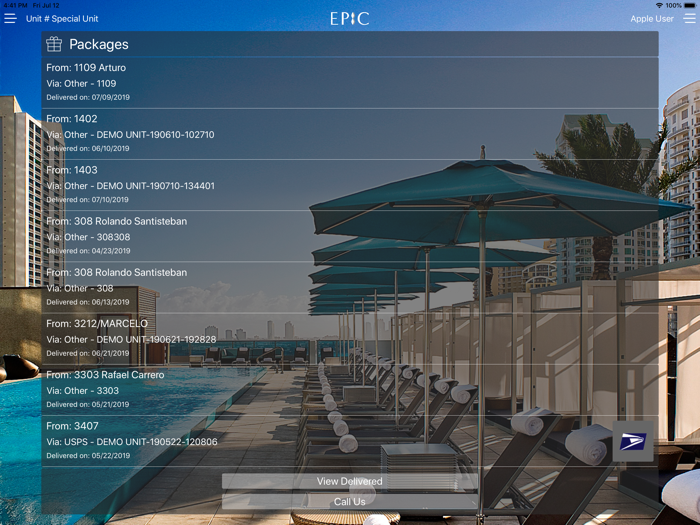Check the battery indicator icon
Screen dimensions: 700x525
tap(690, 5)
